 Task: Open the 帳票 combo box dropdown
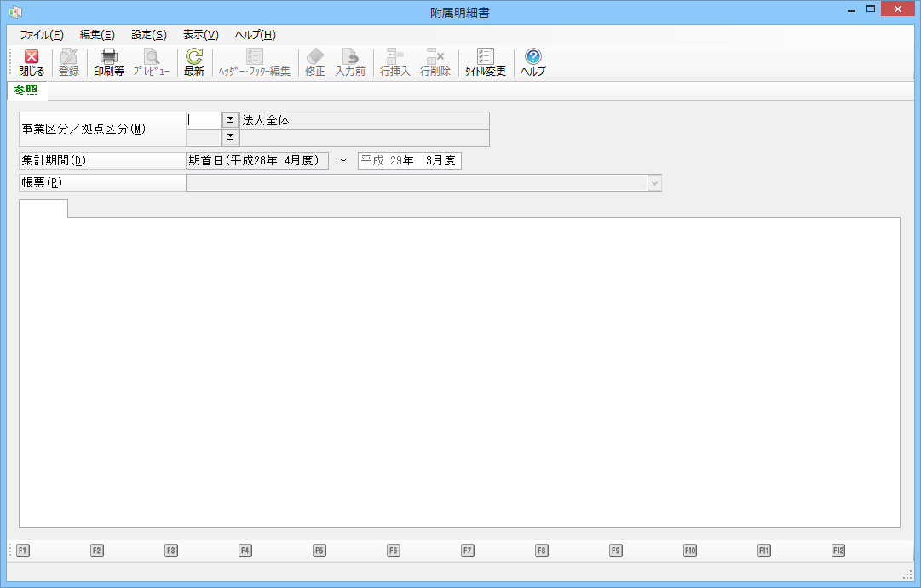654,182
